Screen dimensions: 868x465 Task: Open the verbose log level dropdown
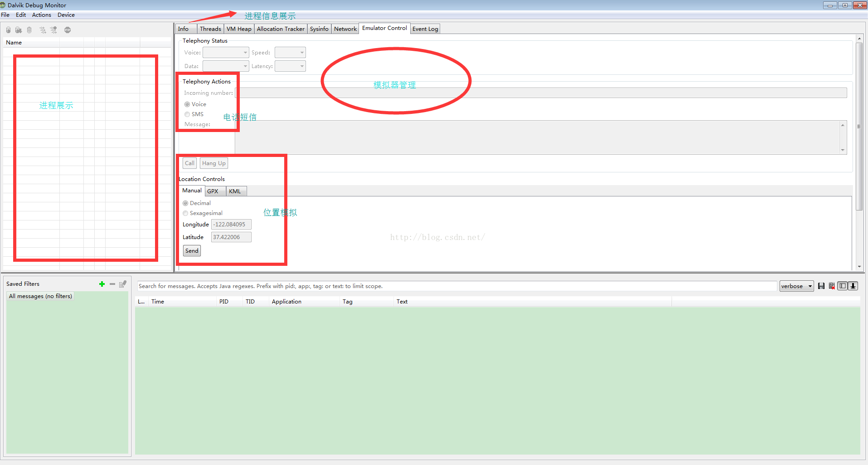pos(796,286)
